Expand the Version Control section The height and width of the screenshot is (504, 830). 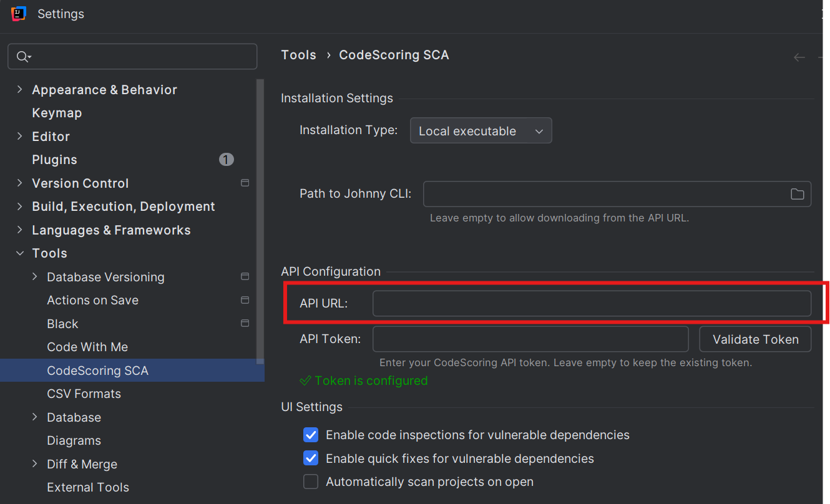pos(19,183)
